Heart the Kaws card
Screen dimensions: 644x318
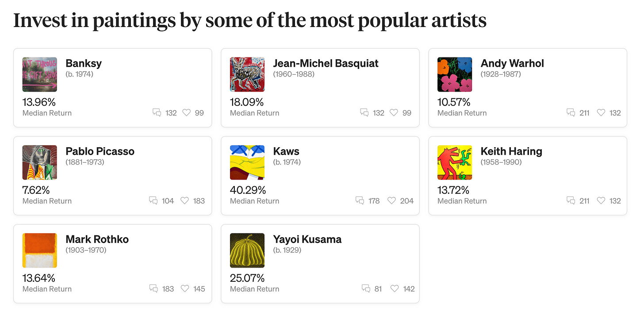coord(391,201)
